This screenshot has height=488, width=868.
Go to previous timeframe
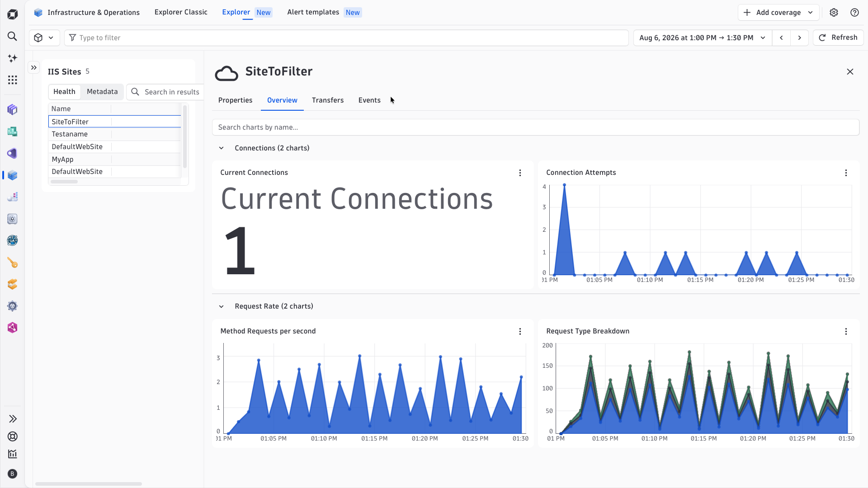(781, 38)
